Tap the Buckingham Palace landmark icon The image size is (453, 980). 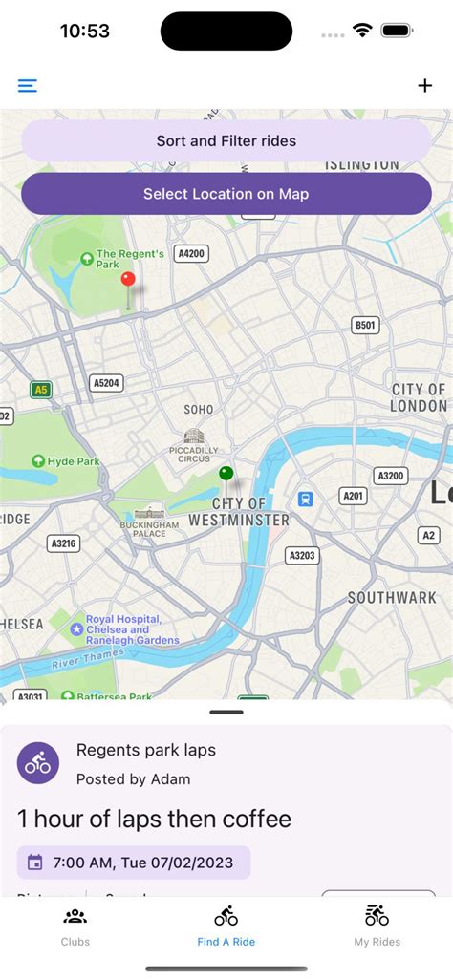[149, 513]
